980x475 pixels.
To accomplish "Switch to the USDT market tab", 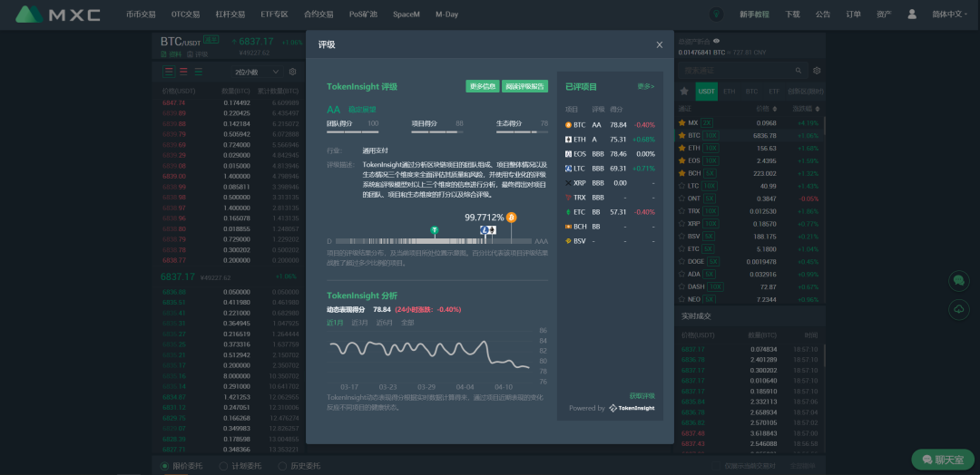I will click(x=706, y=92).
